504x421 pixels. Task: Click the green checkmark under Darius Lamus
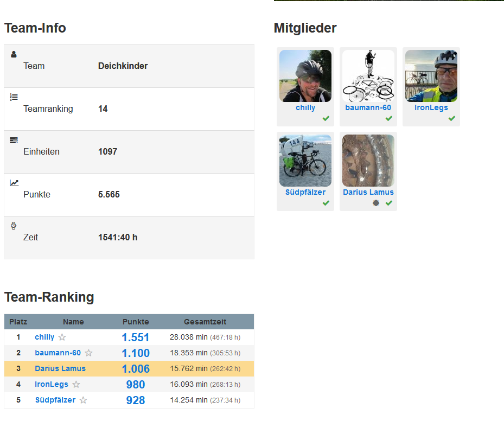(389, 203)
